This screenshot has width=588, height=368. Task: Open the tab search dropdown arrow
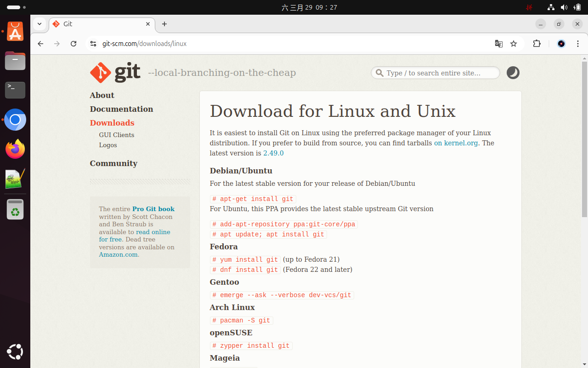click(40, 24)
